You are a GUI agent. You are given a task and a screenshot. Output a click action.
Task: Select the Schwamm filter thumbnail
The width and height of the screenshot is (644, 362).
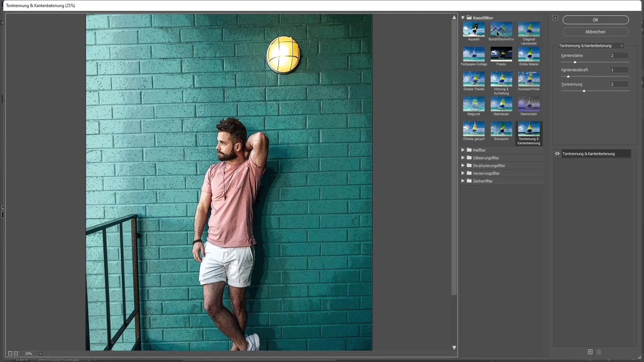click(x=501, y=129)
